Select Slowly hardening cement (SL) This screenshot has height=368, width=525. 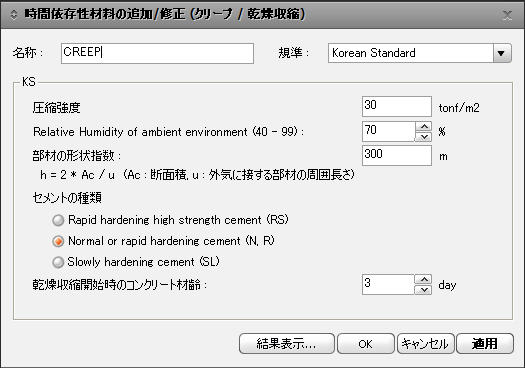(136, 262)
